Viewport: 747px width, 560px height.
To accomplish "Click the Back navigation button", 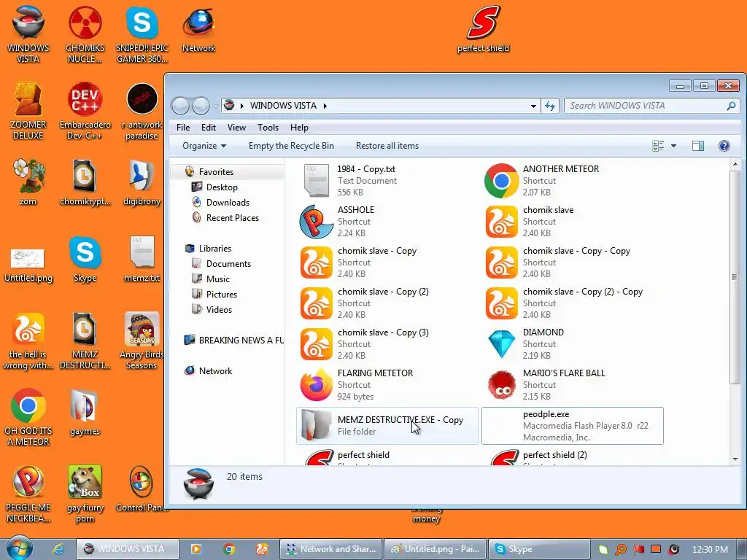I will coord(181,106).
